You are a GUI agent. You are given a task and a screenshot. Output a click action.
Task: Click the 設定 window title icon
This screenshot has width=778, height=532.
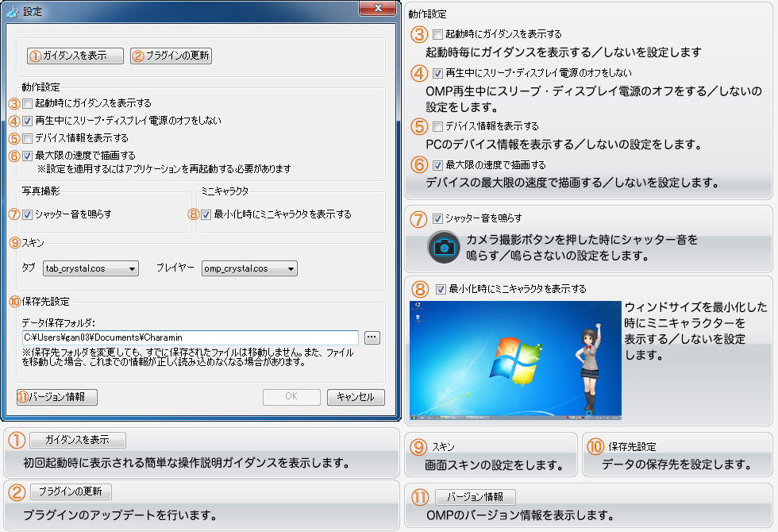[13, 11]
